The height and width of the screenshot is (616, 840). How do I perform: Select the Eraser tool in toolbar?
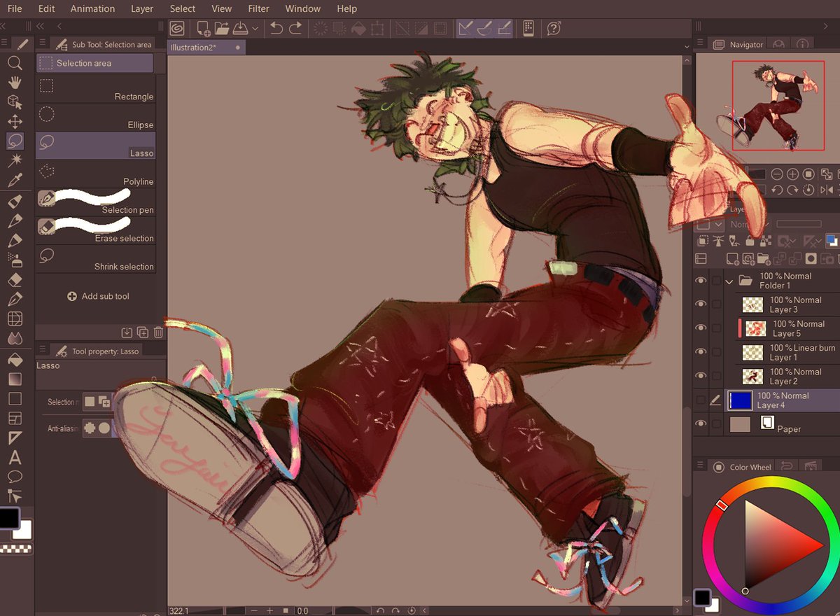(15, 281)
